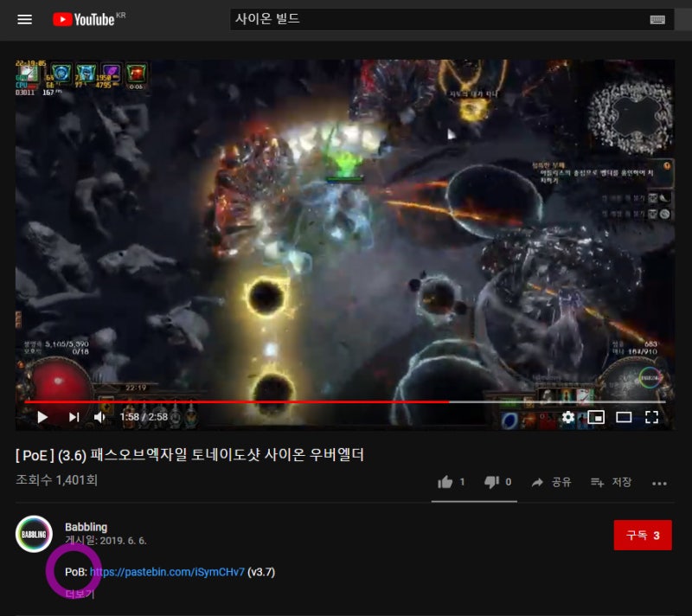The height and width of the screenshot is (616, 692).
Task: Enter fullscreen mode
Action: click(x=652, y=417)
